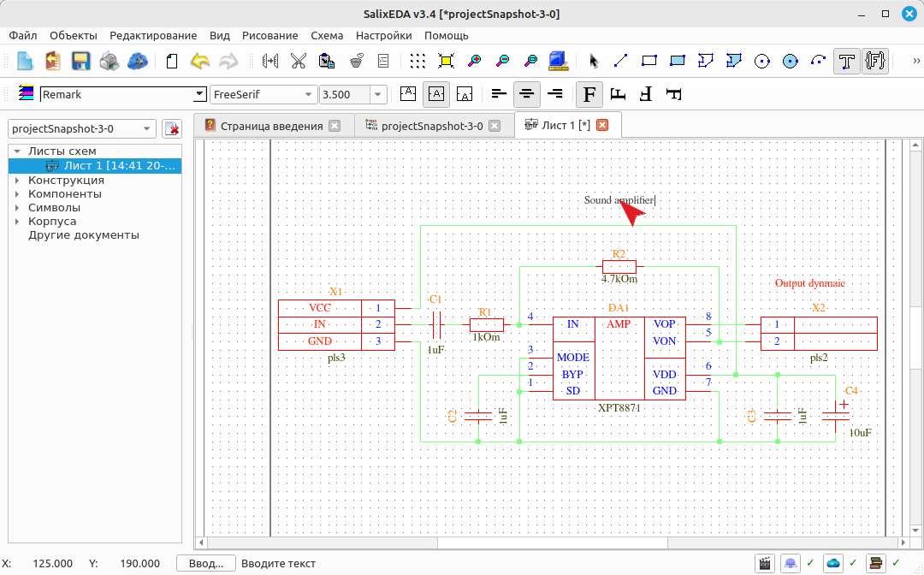924x575 pixels.
Task: Create a new project with the blank page icon
Action: (25, 61)
